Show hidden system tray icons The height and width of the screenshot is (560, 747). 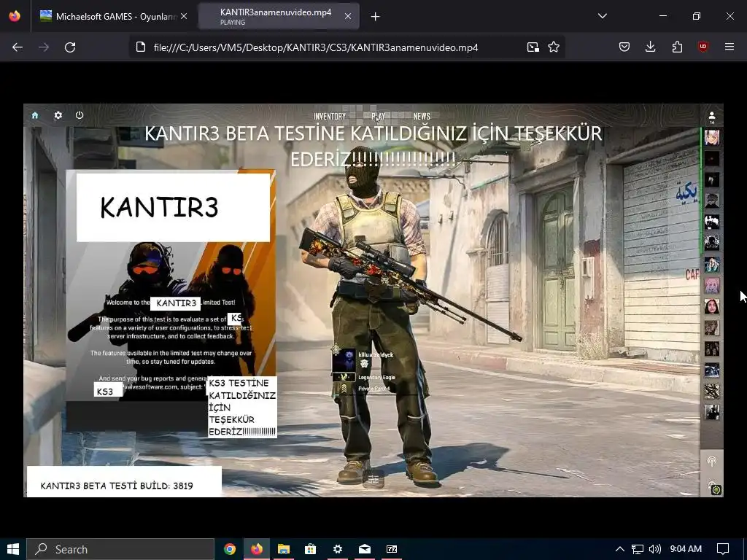click(x=620, y=549)
